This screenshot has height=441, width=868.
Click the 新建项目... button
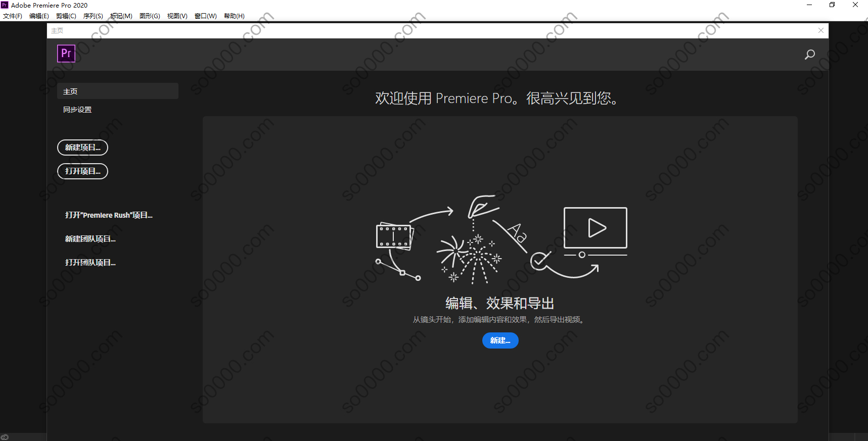click(83, 148)
